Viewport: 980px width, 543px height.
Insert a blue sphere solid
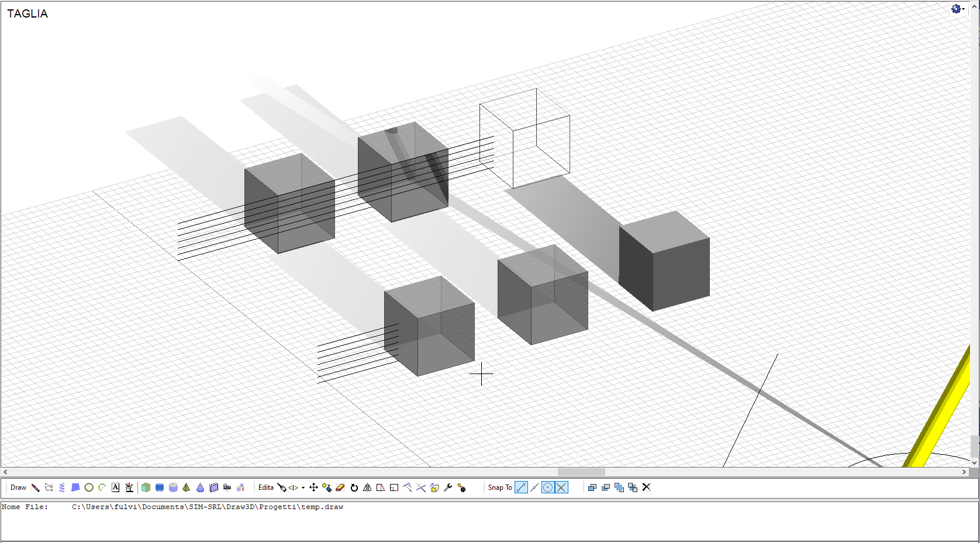[160, 487]
